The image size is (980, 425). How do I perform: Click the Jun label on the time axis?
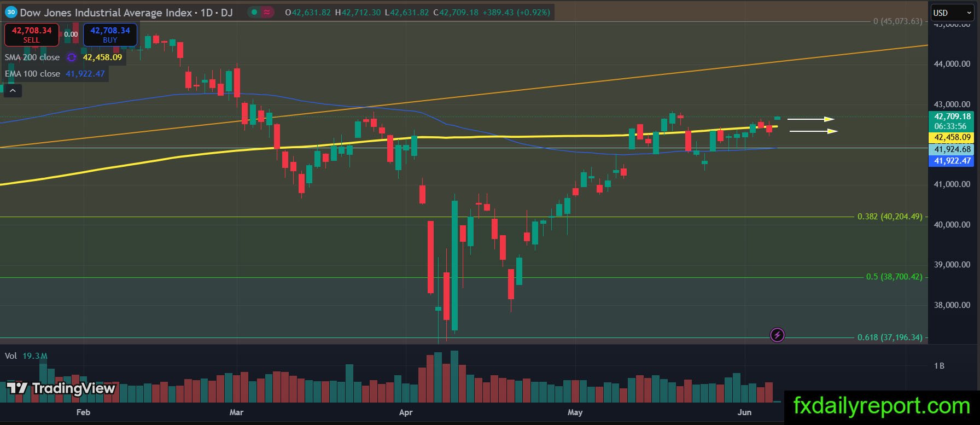(744, 412)
